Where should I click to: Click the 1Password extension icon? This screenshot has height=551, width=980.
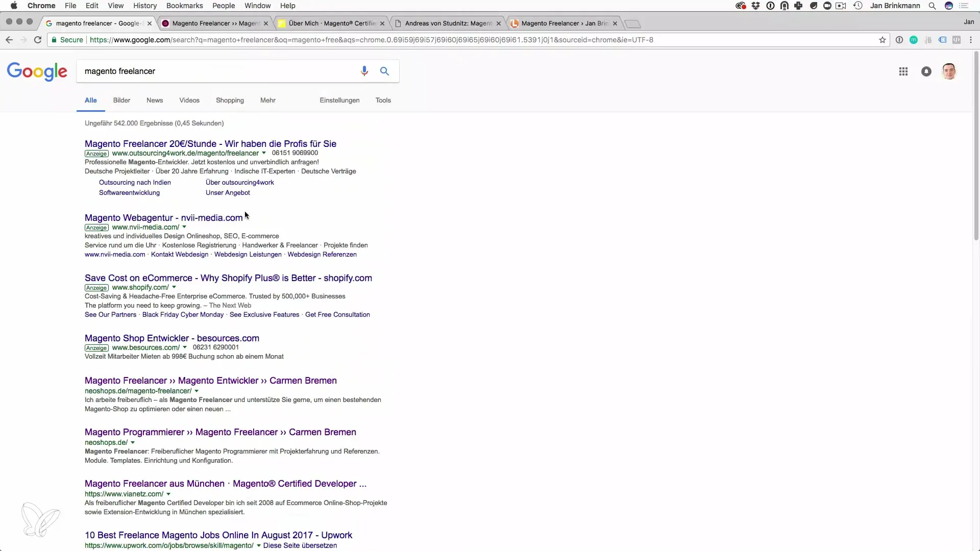(899, 40)
